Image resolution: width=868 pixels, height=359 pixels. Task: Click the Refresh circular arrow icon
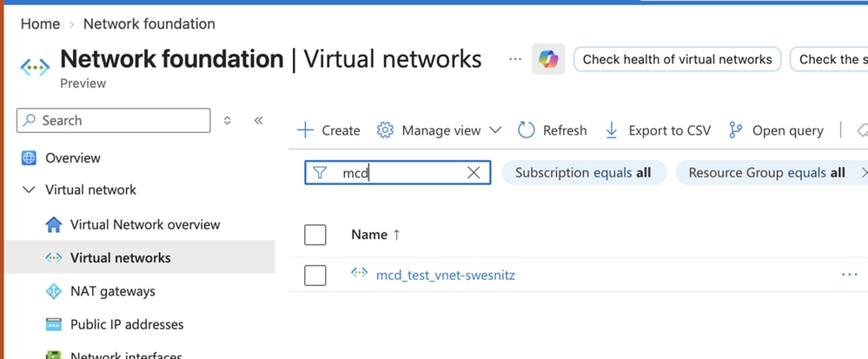pyautogui.click(x=526, y=130)
